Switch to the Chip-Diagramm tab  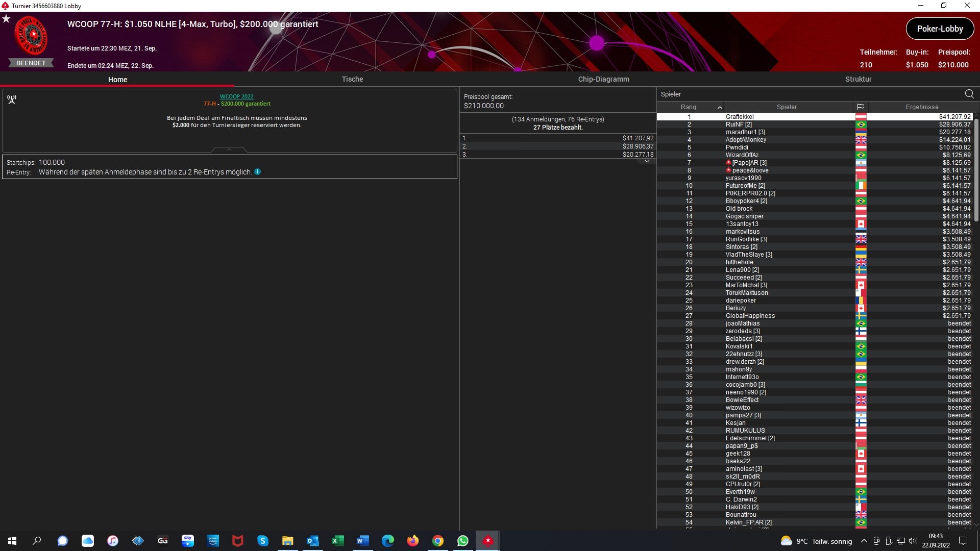pos(603,79)
